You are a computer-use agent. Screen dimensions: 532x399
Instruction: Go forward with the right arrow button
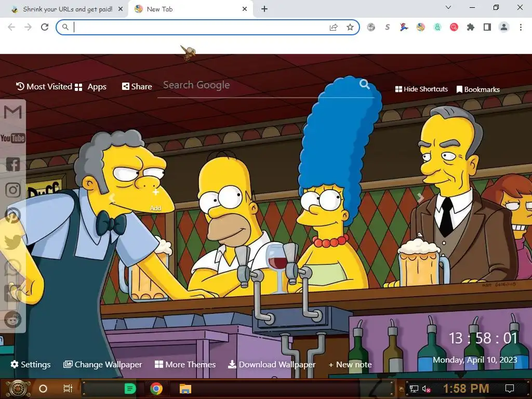click(28, 27)
